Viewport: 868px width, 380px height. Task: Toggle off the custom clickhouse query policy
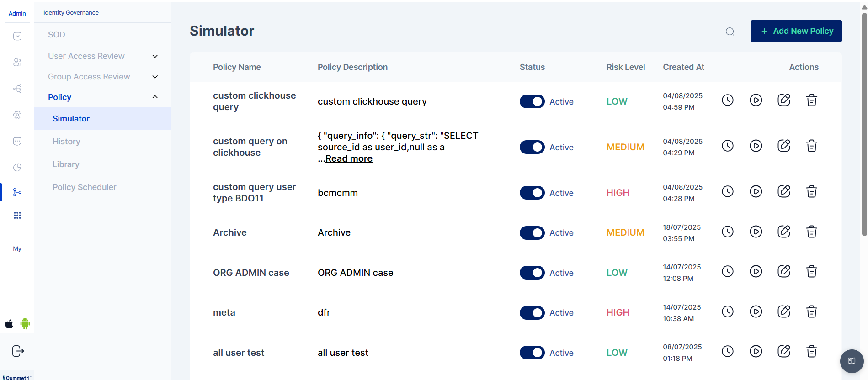pos(532,101)
